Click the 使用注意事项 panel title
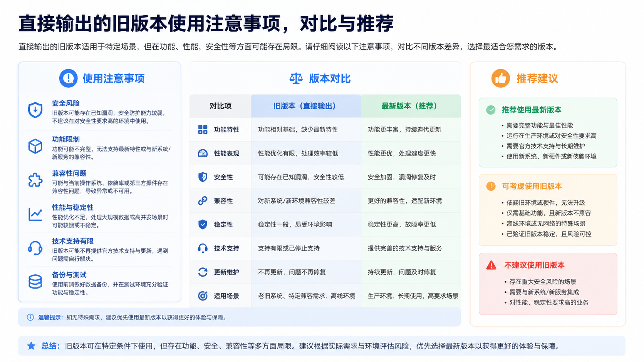 tap(114, 78)
